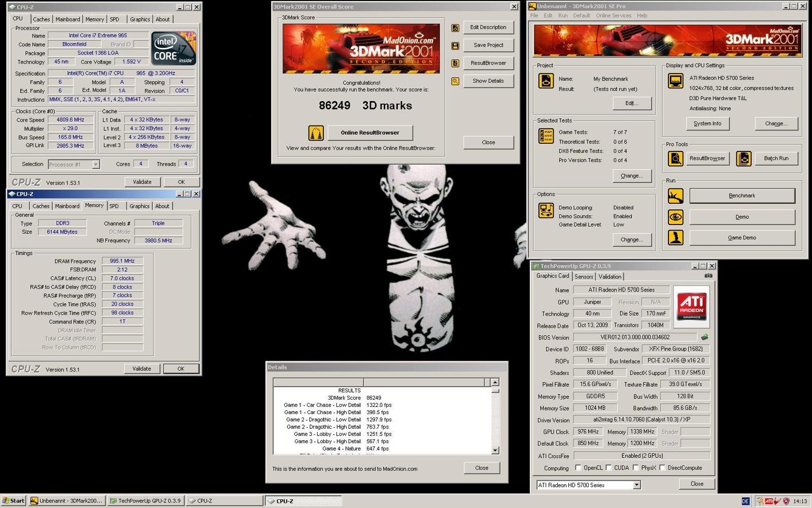Click the ATI Radeon logo in GPU-Z
Screen dimensions: 812x508
point(692,306)
